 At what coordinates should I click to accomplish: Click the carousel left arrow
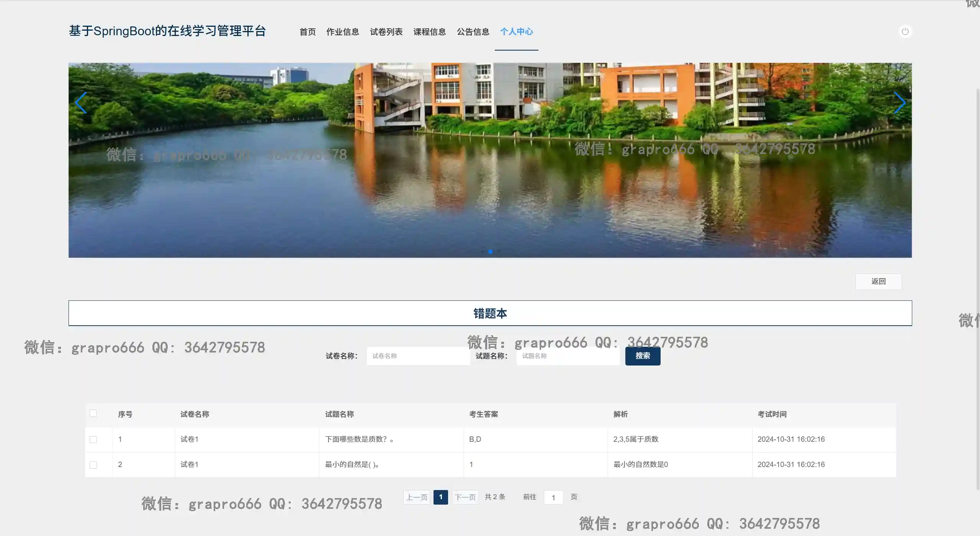point(81,103)
